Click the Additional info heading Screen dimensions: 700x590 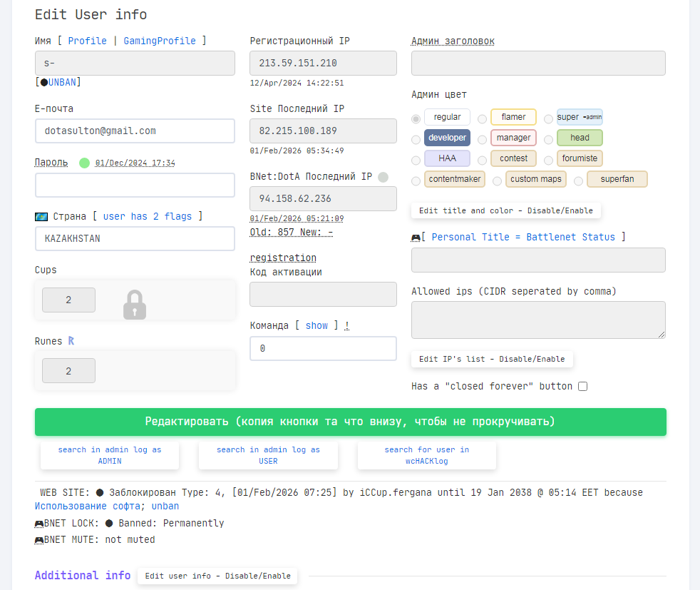(83, 575)
